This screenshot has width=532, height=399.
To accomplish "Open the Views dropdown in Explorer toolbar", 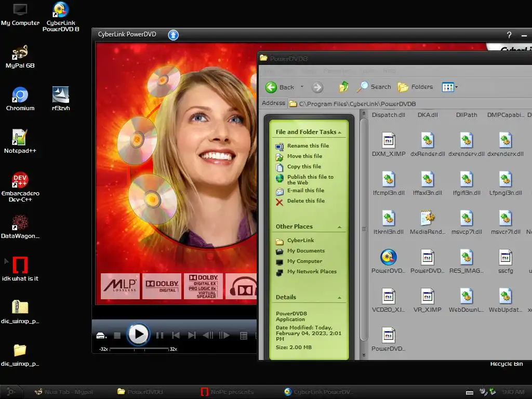I will click(x=450, y=87).
